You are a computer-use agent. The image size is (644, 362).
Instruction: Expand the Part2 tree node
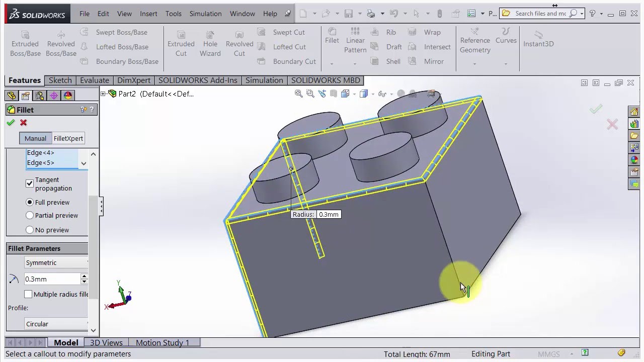103,94
